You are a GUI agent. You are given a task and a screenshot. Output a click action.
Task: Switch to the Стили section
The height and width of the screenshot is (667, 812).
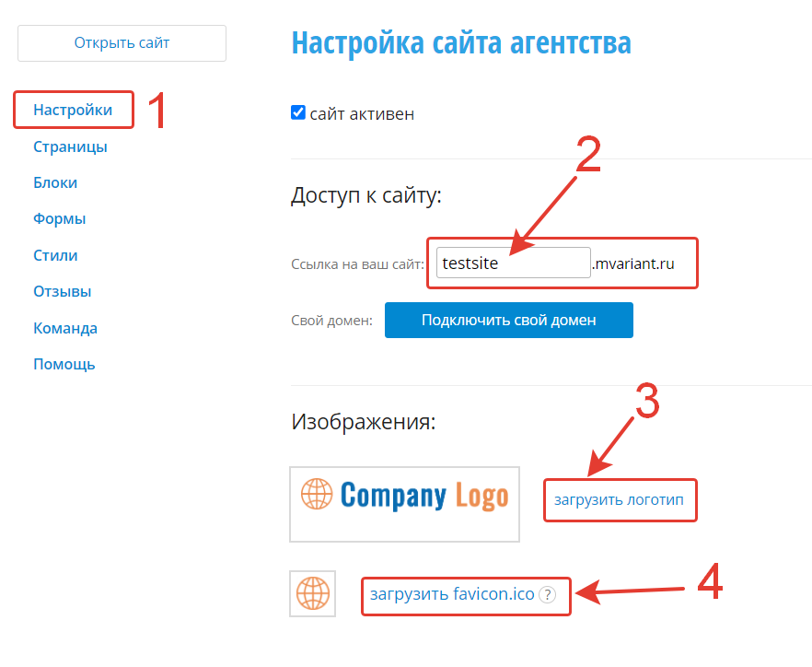point(55,255)
